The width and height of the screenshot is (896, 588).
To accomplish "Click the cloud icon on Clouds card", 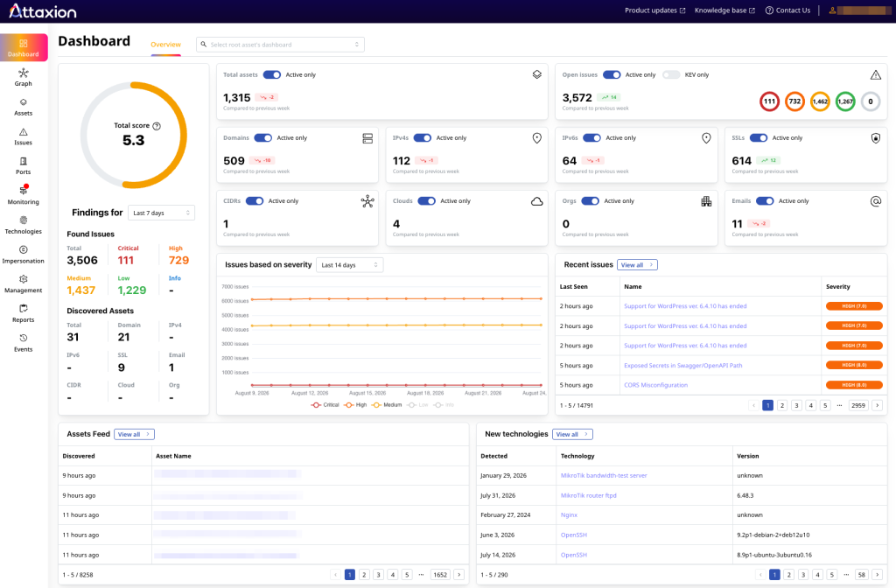I will coord(536,201).
